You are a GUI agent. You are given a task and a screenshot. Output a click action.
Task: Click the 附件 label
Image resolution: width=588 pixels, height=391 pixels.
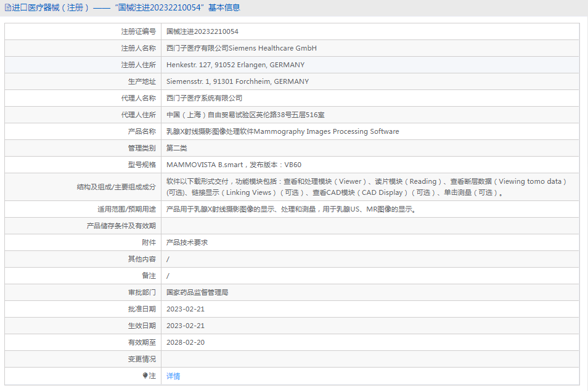[149, 242]
